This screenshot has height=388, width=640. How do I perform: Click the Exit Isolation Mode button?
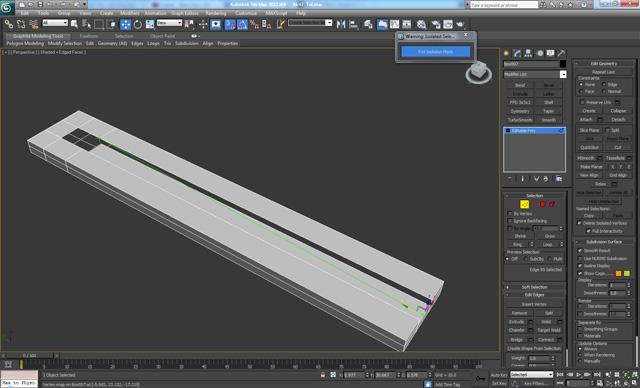(436, 52)
